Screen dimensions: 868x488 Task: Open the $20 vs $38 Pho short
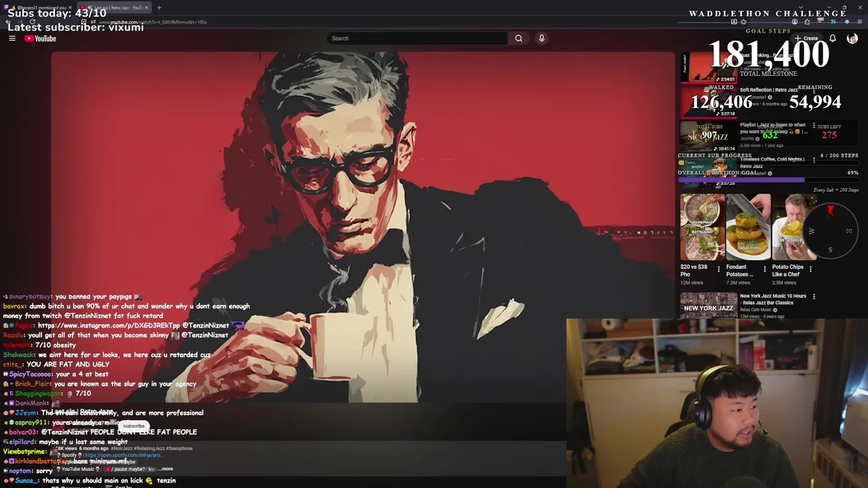(x=702, y=227)
